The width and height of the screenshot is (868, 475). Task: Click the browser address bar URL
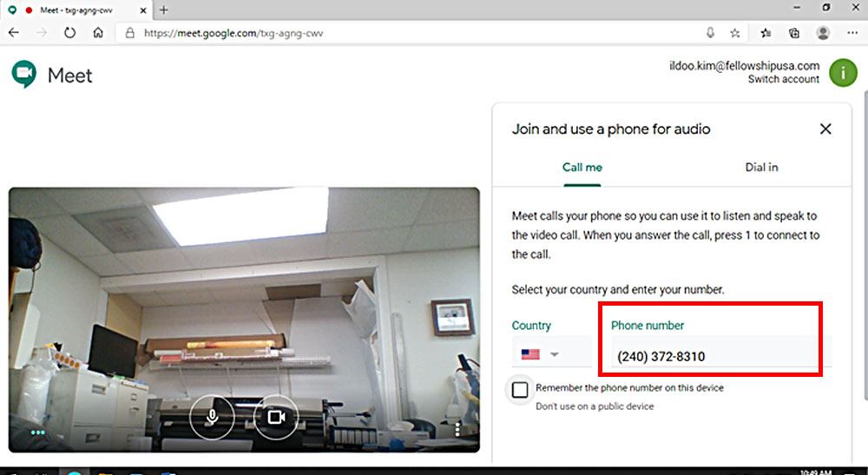(233, 33)
